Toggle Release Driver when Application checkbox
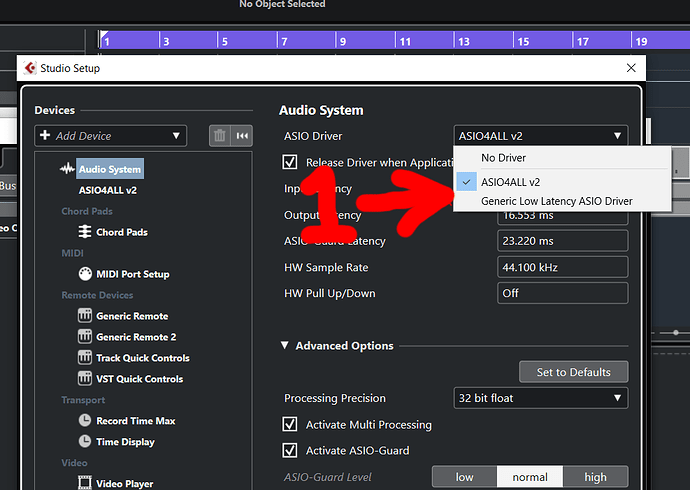Viewport: 690px width, 490px height. [290, 162]
